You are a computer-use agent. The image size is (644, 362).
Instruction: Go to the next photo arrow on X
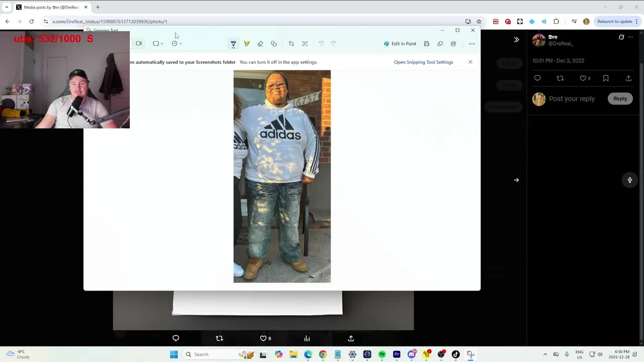[x=516, y=180]
